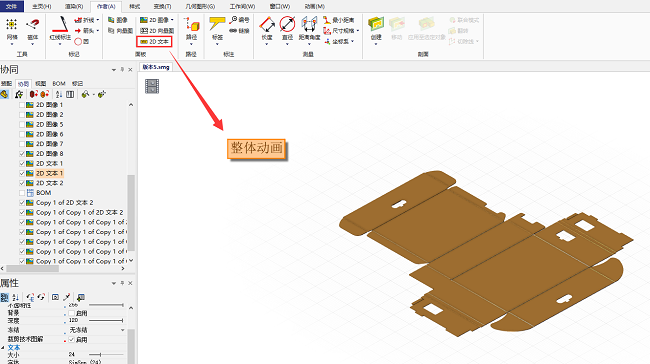Check the 2D 图像 2 checkbox
This screenshot has height=364, width=650.
click(22, 115)
